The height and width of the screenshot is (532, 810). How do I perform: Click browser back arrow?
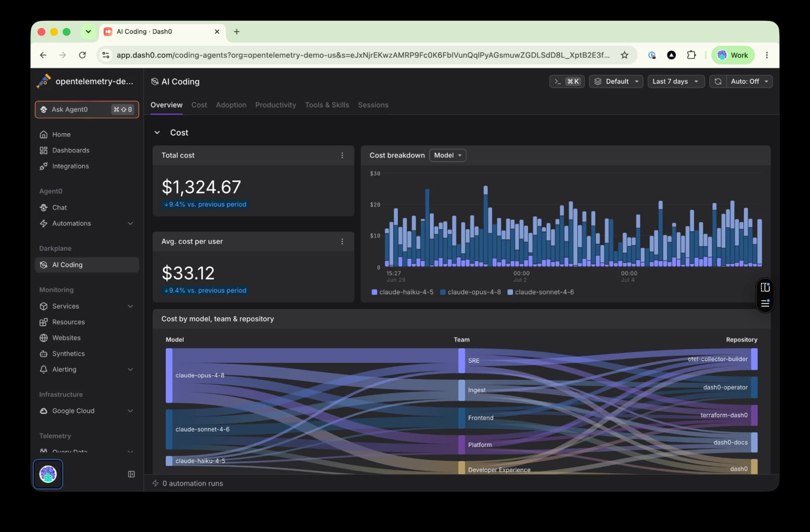[43, 55]
